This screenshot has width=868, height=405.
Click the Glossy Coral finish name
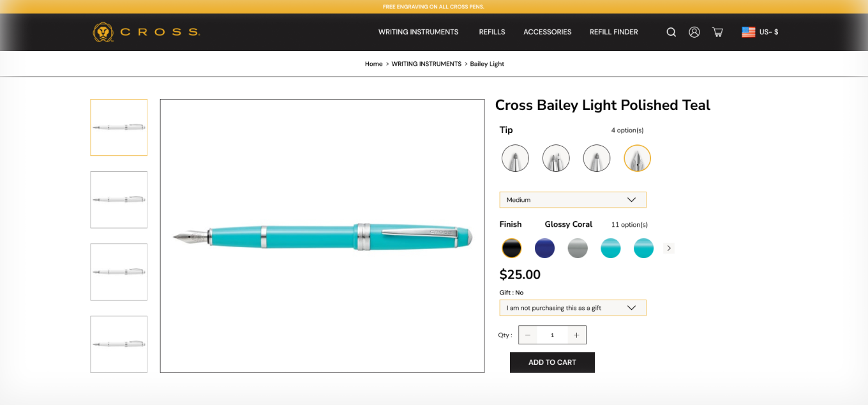tap(569, 224)
